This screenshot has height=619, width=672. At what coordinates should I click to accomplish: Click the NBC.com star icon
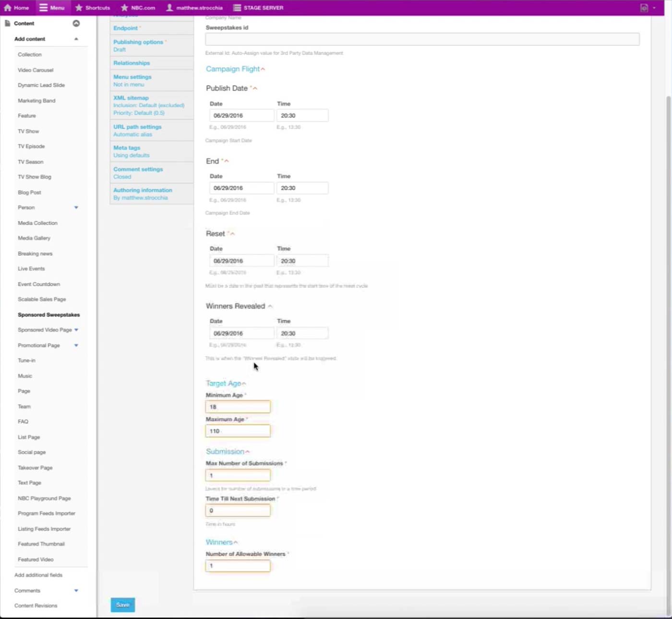tap(124, 8)
